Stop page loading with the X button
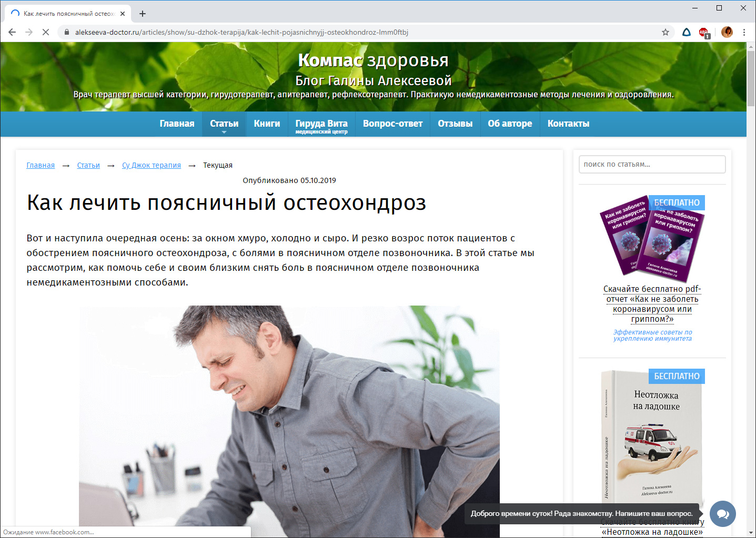756x538 pixels. [46, 32]
